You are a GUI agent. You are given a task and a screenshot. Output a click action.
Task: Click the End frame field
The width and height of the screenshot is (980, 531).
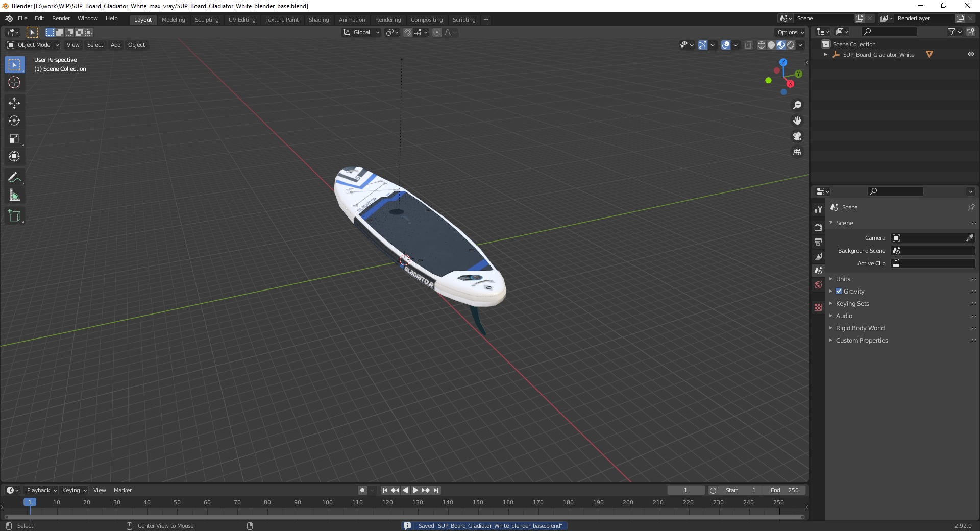pyautogui.click(x=785, y=490)
